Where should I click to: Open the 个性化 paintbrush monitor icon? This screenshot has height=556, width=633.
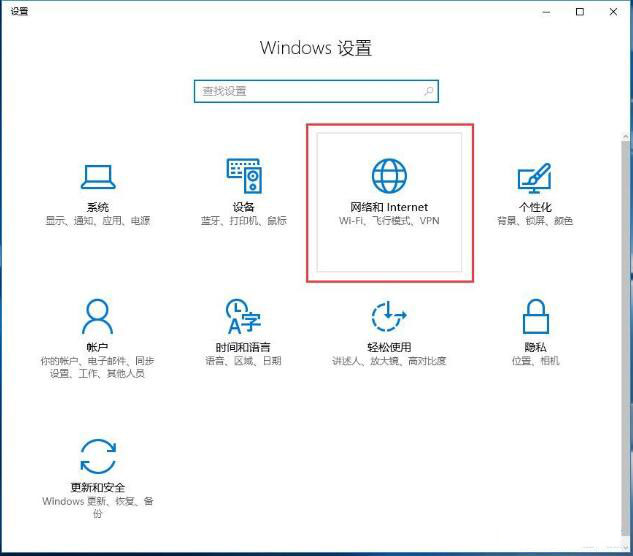[x=534, y=178]
